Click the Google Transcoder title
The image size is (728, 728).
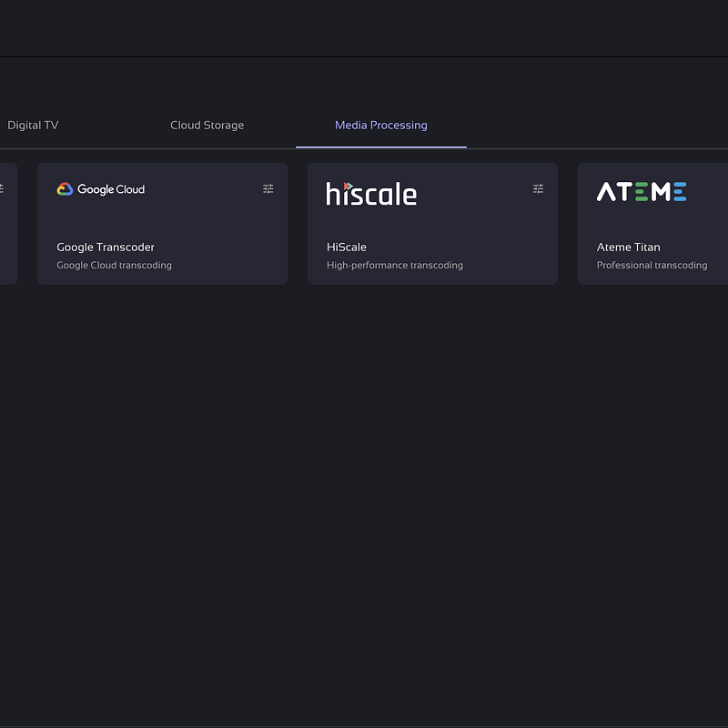106,248
